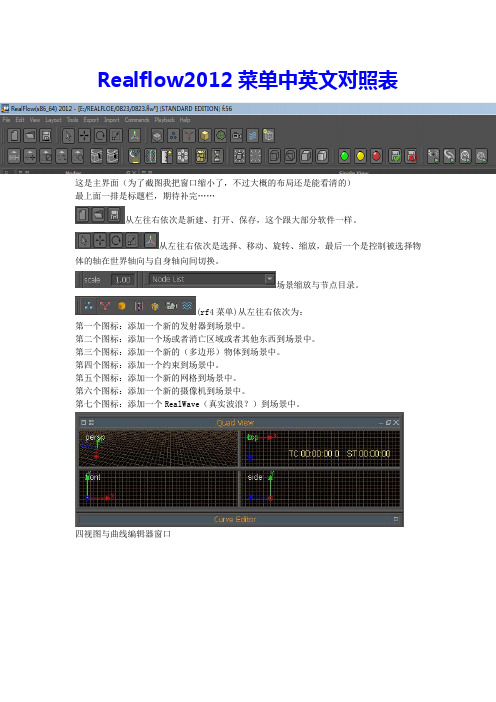Open the File menu

6,120
